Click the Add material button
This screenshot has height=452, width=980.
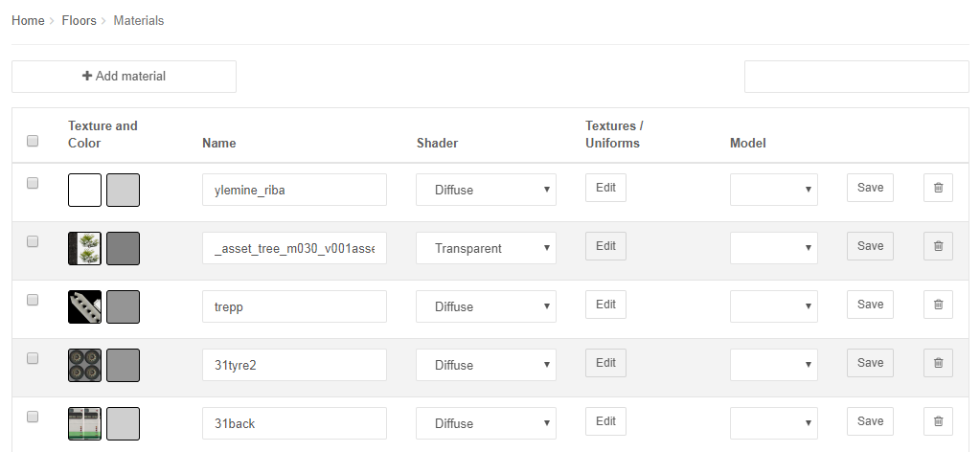click(x=124, y=77)
